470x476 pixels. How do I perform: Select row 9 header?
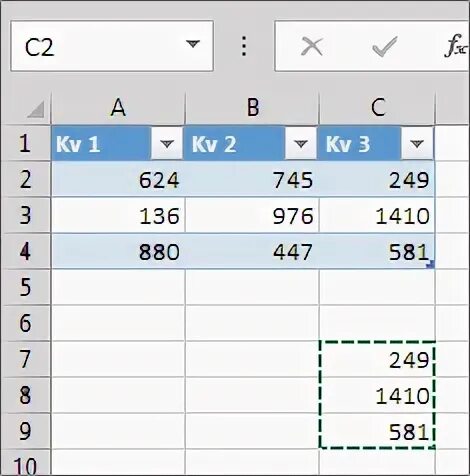(25, 431)
